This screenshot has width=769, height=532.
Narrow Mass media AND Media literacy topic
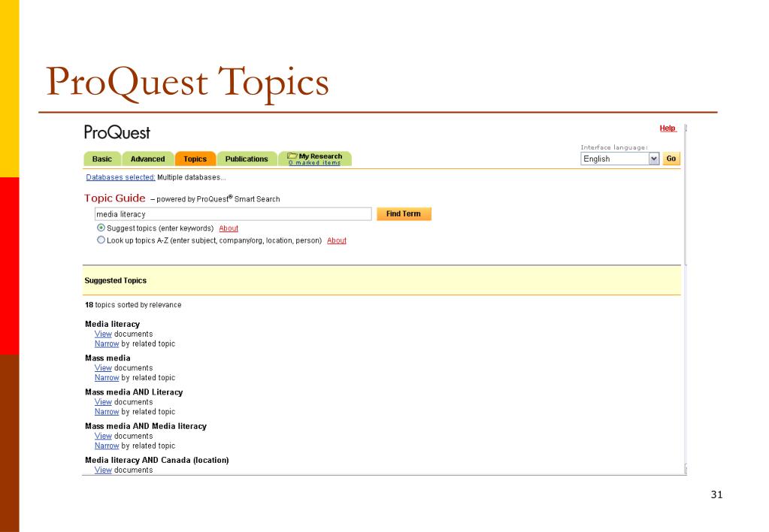coord(107,446)
